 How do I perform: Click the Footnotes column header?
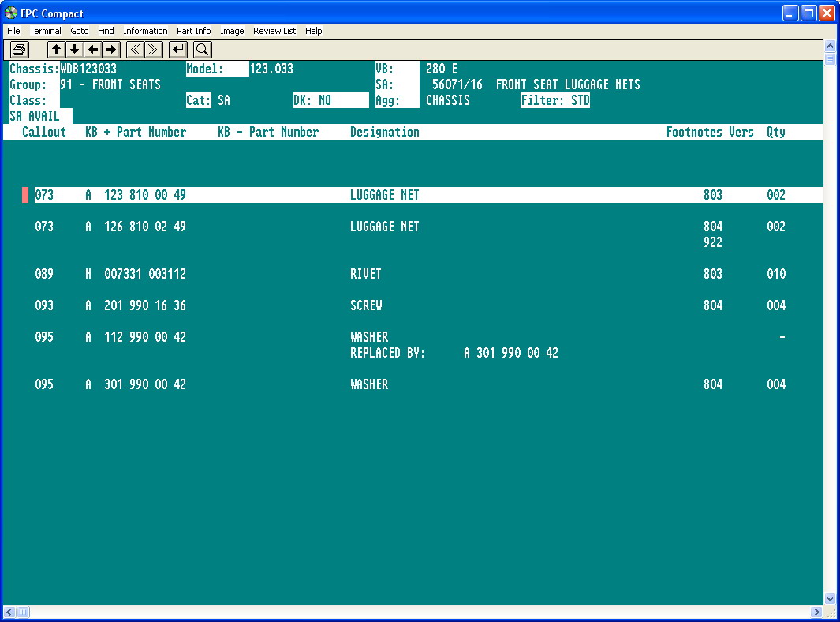pyautogui.click(x=694, y=132)
